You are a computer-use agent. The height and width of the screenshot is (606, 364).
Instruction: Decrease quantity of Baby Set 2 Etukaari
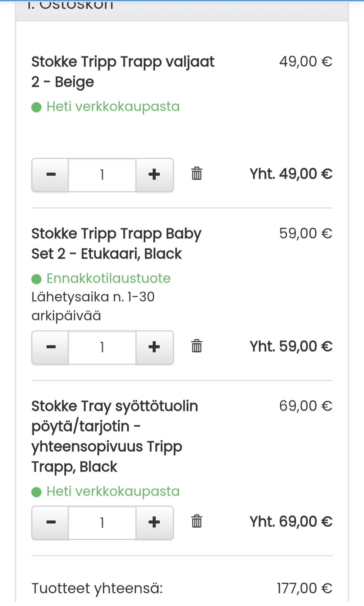pyautogui.click(x=50, y=347)
